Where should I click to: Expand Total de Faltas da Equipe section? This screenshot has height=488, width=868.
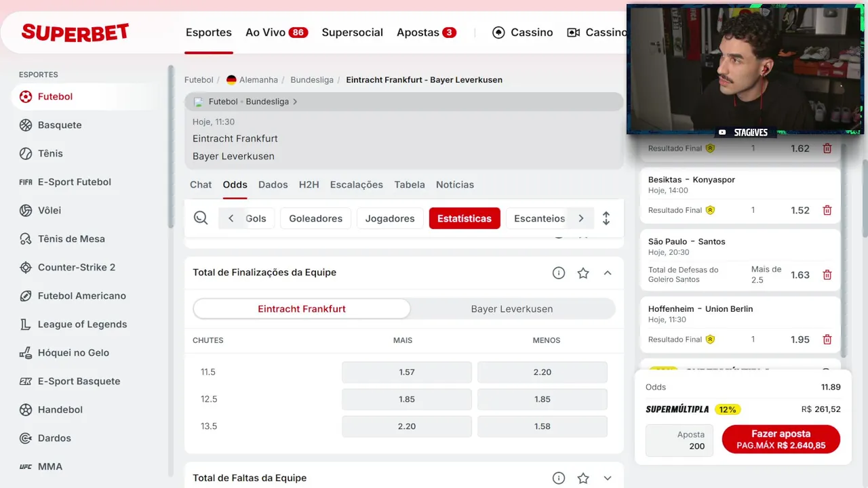pyautogui.click(x=608, y=478)
